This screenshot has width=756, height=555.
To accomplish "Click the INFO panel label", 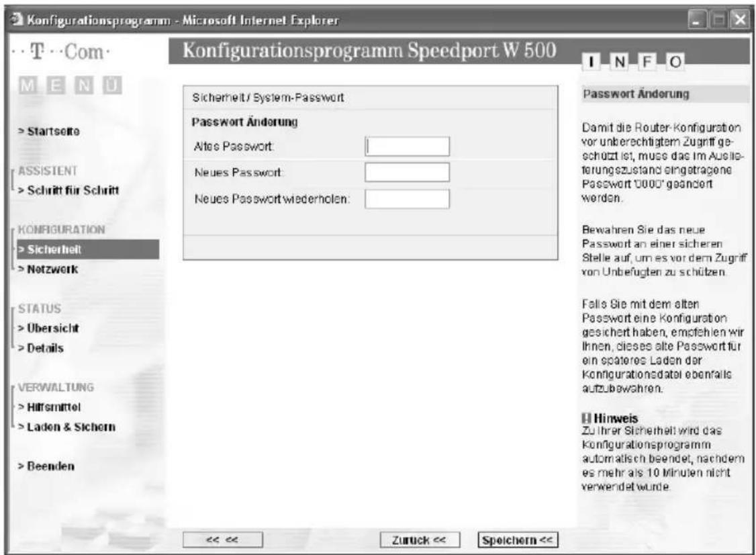I will click(x=634, y=62).
